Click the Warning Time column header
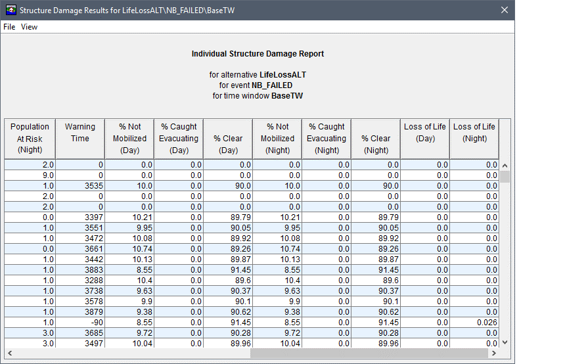This screenshot has width=588, height=364. pos(80,139)
